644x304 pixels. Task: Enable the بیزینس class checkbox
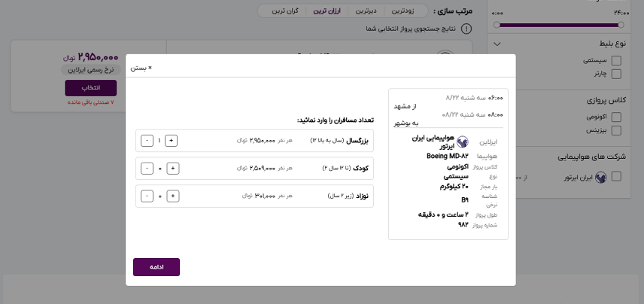point(616,131)
